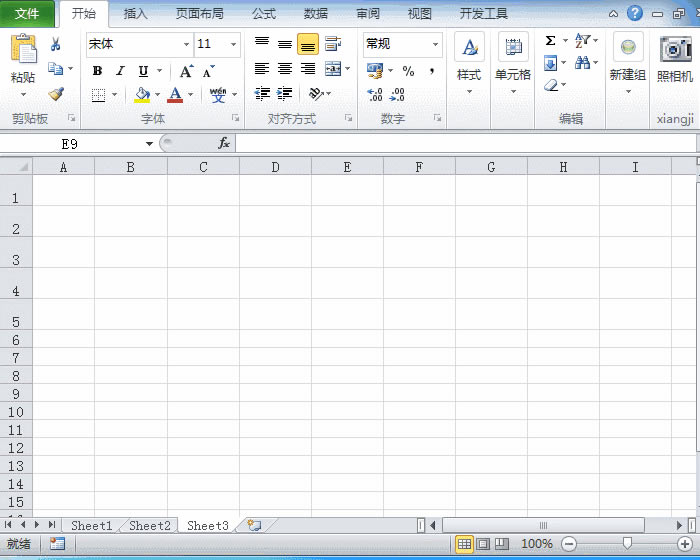Click the Insert Function fx icon
The height and width of the screenshot is (560, 700).
(224, 143)
